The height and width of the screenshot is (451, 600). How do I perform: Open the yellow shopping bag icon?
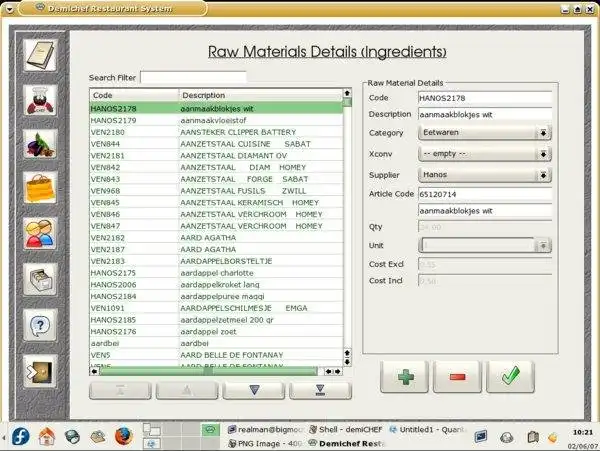click(40, 188)
